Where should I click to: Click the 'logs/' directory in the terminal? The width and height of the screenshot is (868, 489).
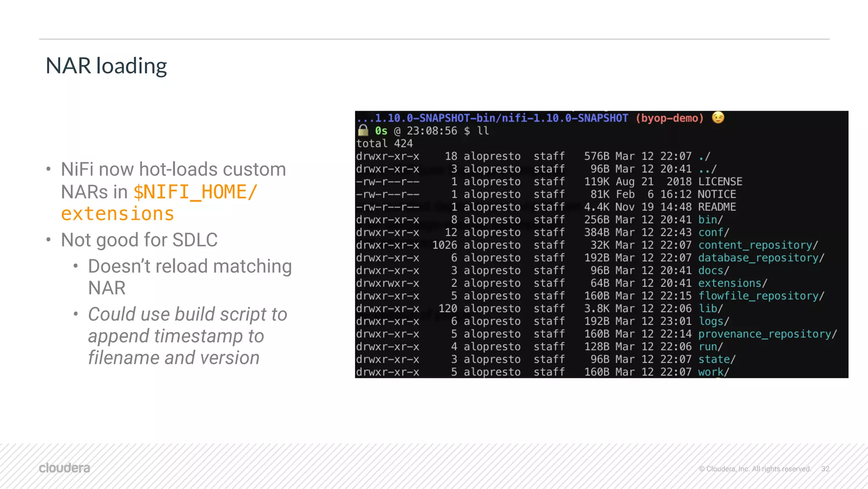click(714, 321)
